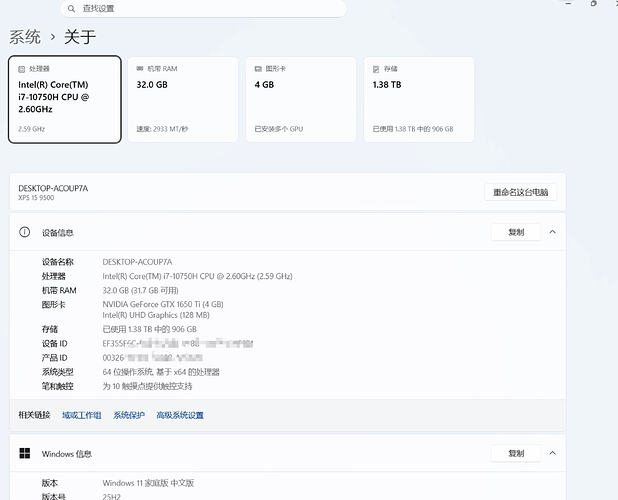Click the graphics card icon
The width and height of the screenshot is (618, 500).
(258, 69)
